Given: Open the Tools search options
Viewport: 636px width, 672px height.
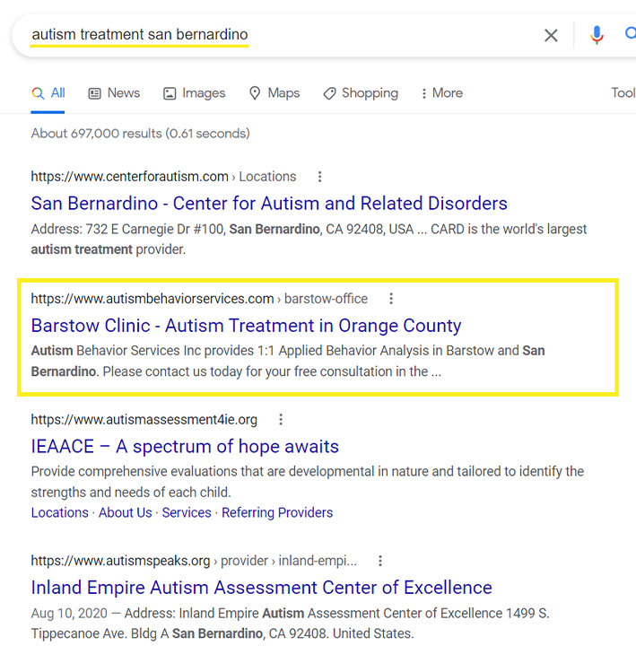Looking at the screenshot, I should tap(623, 93).
